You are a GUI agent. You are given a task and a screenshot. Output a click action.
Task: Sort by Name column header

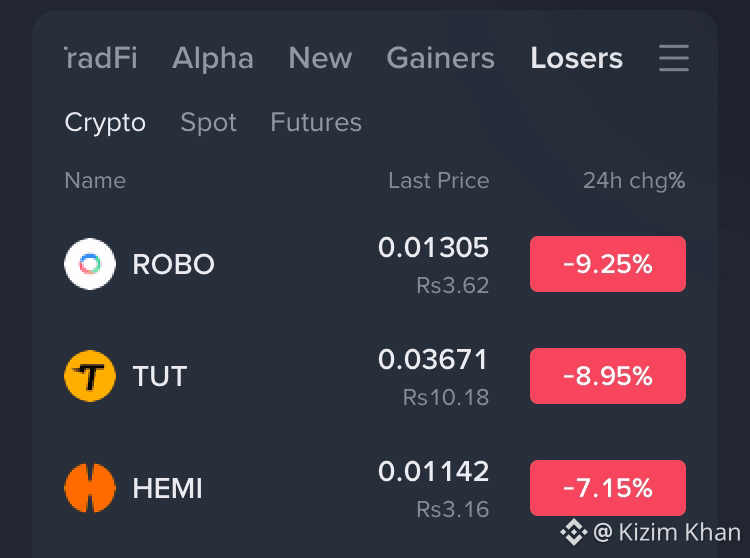click(95, 181)
